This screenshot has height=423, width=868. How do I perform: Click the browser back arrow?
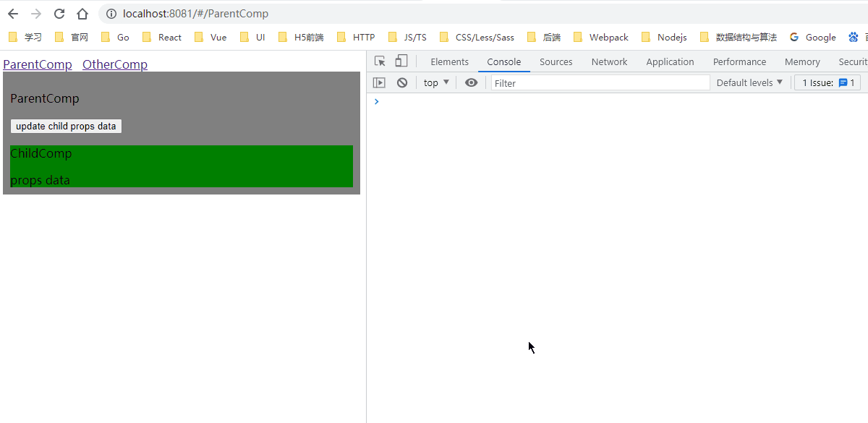tap(13, 14)
